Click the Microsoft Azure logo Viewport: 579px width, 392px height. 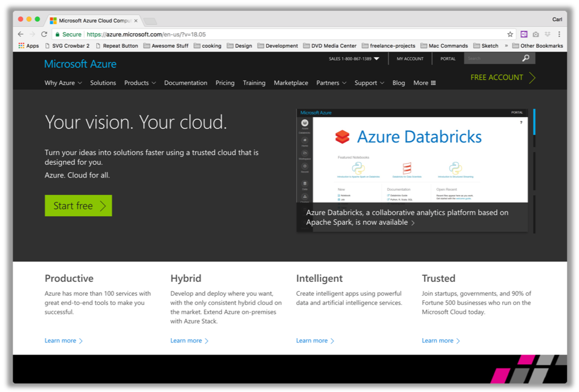tap(80, 64)
